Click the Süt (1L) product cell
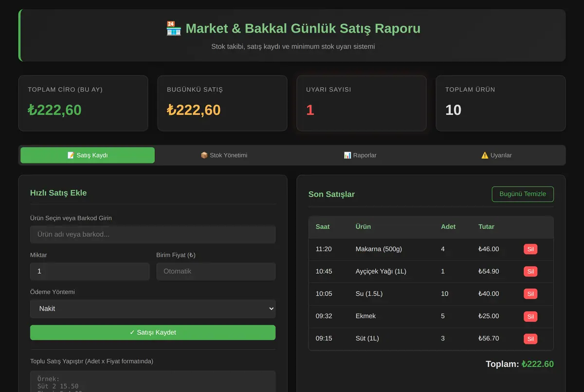This screenshot has height=392, width=584. tap(367, 339)
